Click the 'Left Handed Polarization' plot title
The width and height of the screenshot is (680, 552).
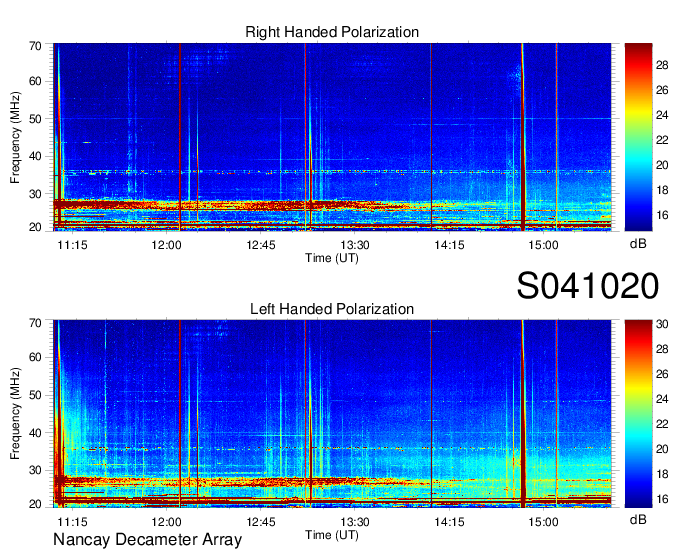coord(332,309)
